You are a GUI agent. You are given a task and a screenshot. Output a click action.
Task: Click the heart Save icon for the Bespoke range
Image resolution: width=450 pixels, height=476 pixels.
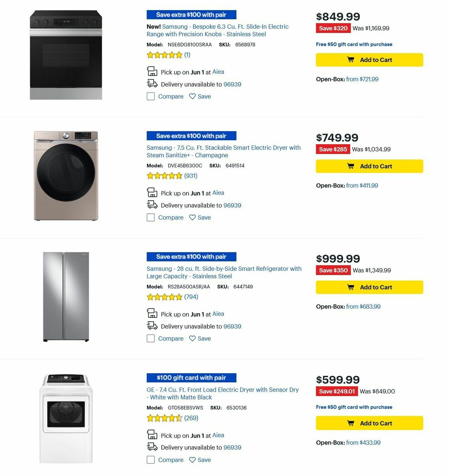coord(192,96)
